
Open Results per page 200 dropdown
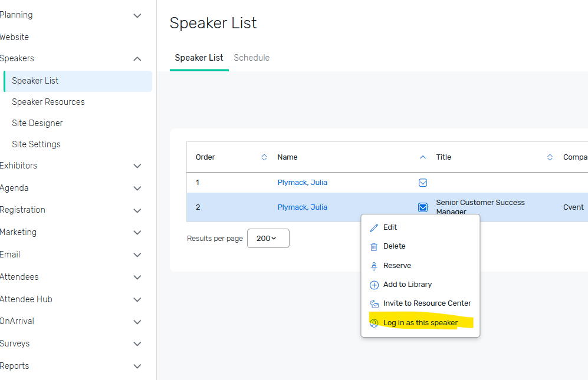pos(268,239)
